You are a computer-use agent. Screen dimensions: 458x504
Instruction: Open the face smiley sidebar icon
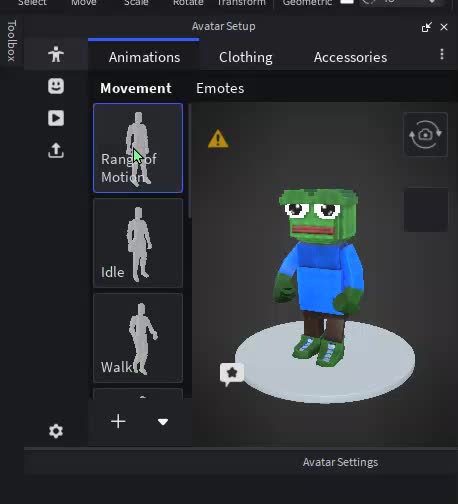click(56, 86)
